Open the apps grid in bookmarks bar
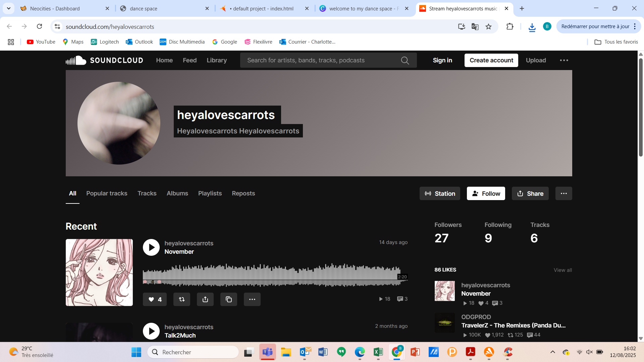644x362 pixels. coord(11,42)
